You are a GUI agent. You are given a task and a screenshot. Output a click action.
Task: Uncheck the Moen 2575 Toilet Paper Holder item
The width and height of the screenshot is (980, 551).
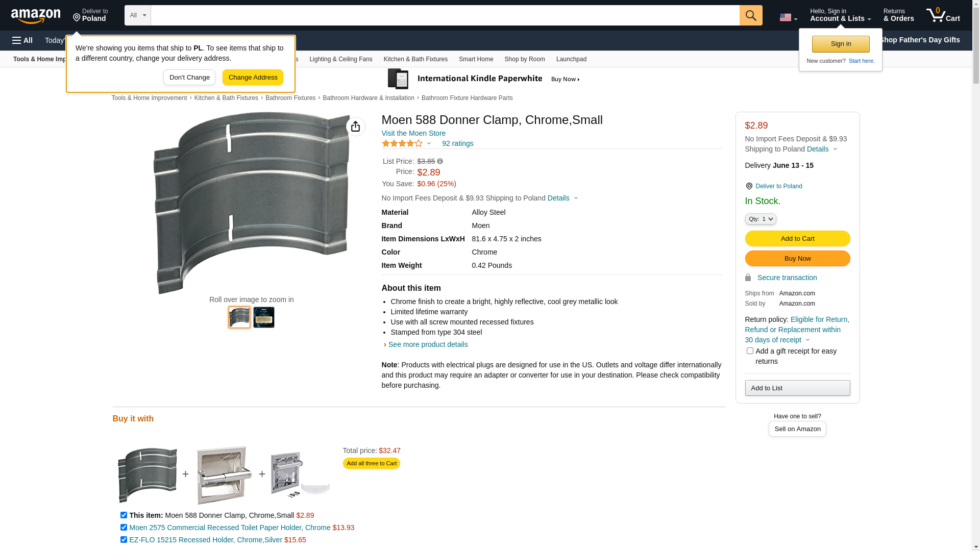pyautogui.click(x=124, y=528)
